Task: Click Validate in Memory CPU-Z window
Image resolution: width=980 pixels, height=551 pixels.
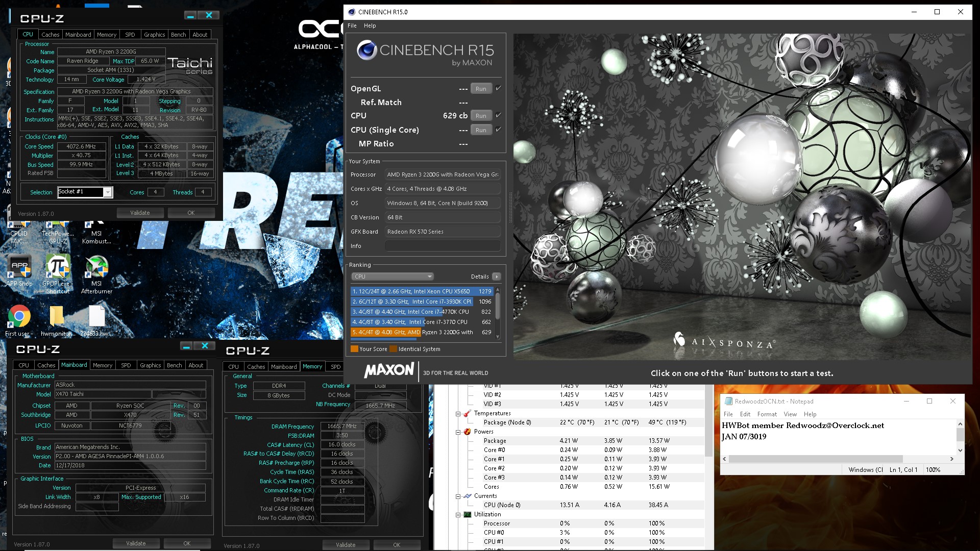Action: tap(346, 545)
